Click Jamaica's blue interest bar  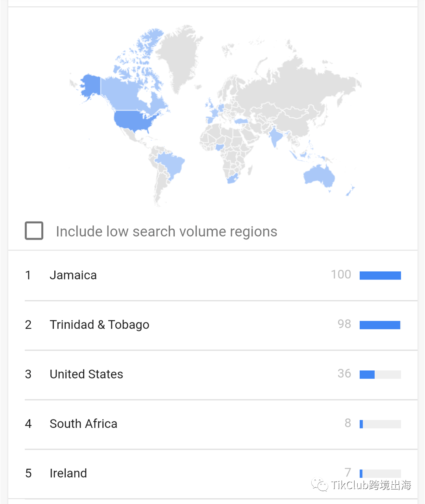pyautogui.click(x=380, y=275)
